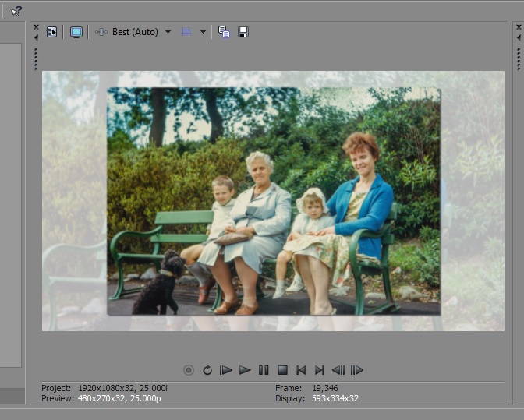Save snapshot to file
Image resolution: width=524 pixels, height=420 pixels.
(x=243, y=32)
